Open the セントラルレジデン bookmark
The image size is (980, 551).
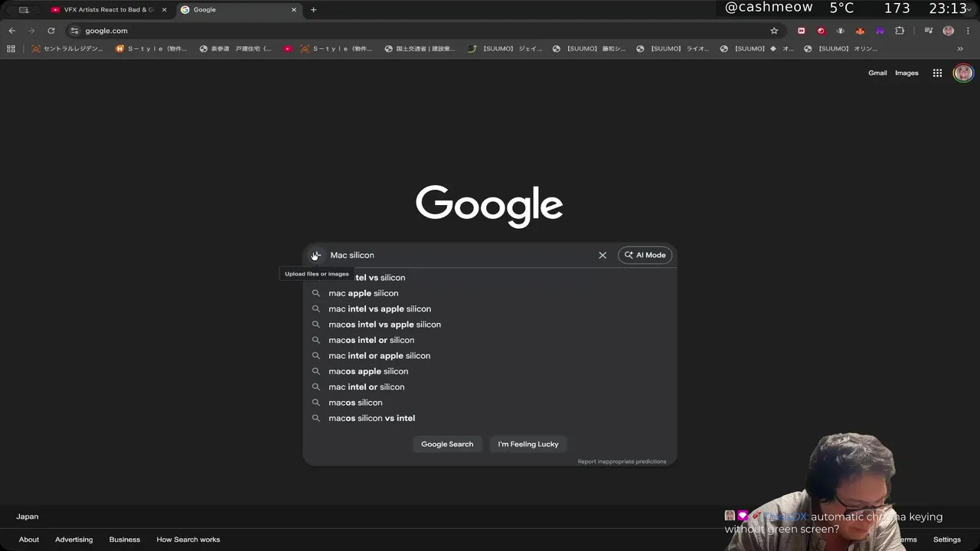pos(67,48)
